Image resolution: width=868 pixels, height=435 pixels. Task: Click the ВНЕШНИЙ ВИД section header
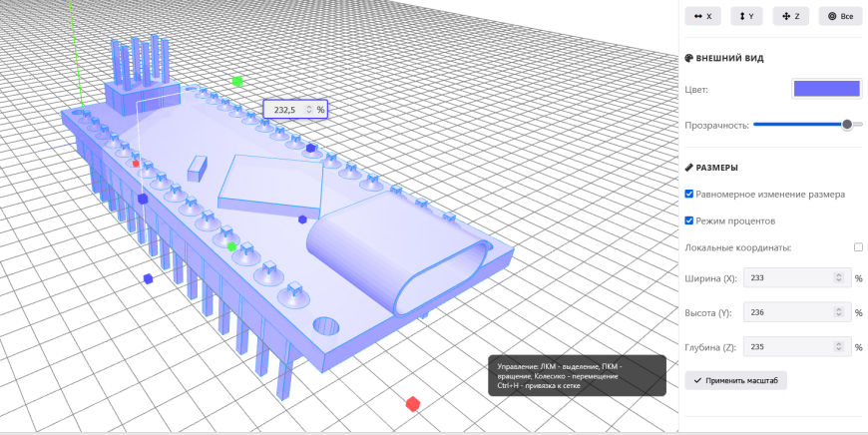(x=724, y=58)
